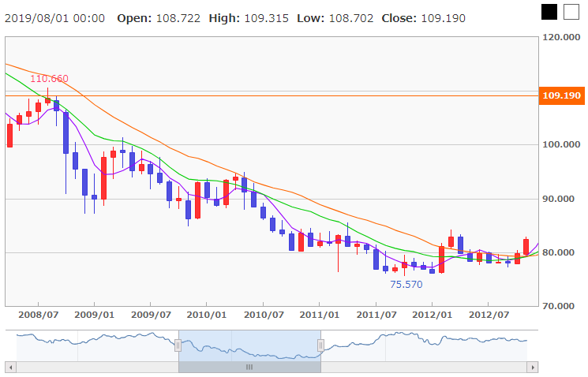This screenshot has width=588, height=377.
Task: Click the 2010/01 date axis label
Action: [x=207, y=315]
